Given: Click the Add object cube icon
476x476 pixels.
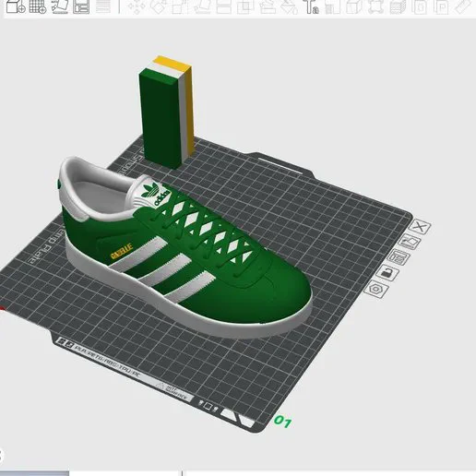Looking at the screenshot, I should (x=16, y=6).
